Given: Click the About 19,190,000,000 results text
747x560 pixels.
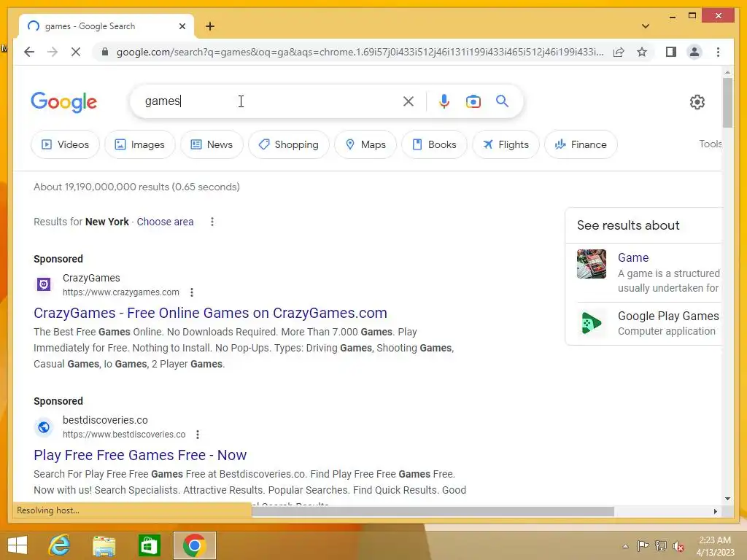Looking at the screenshot, I should tap(136, 187).
